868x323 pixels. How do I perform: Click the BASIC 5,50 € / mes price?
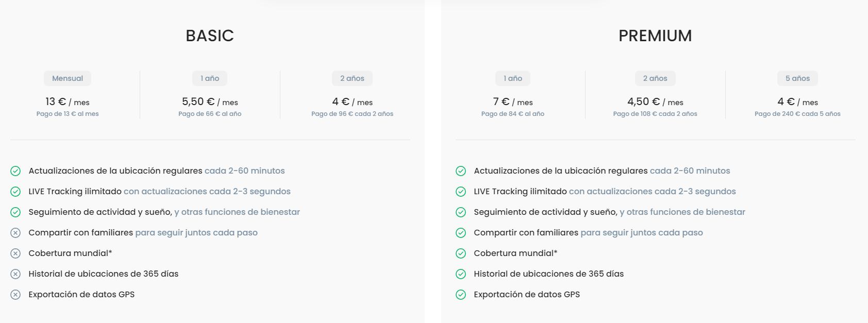210,102
